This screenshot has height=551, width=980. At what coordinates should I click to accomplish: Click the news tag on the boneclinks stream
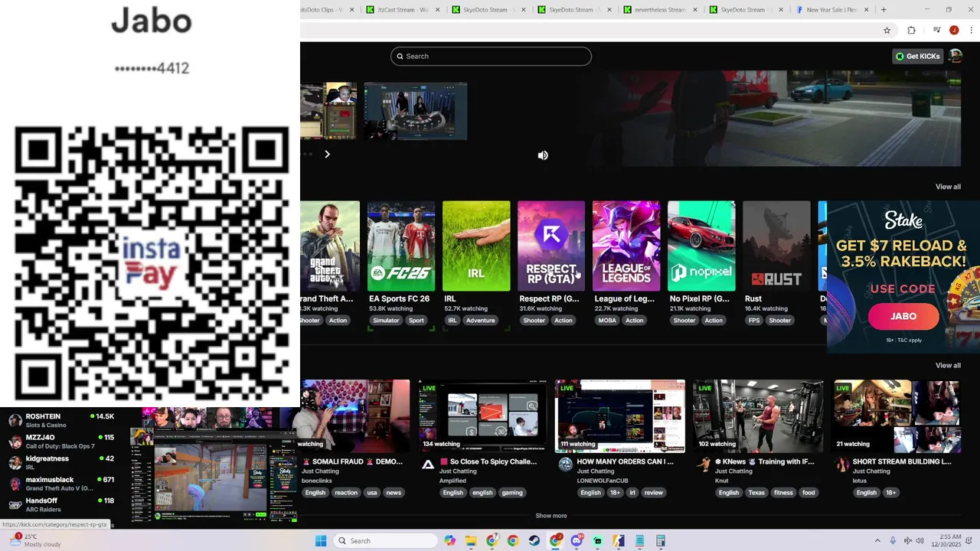394,493
